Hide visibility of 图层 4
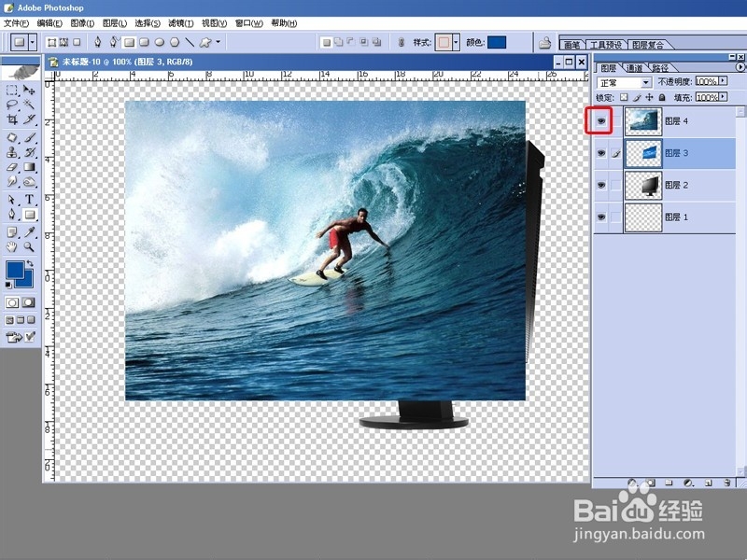The width and height of the screenshot is (747, 560). (601, 119)
